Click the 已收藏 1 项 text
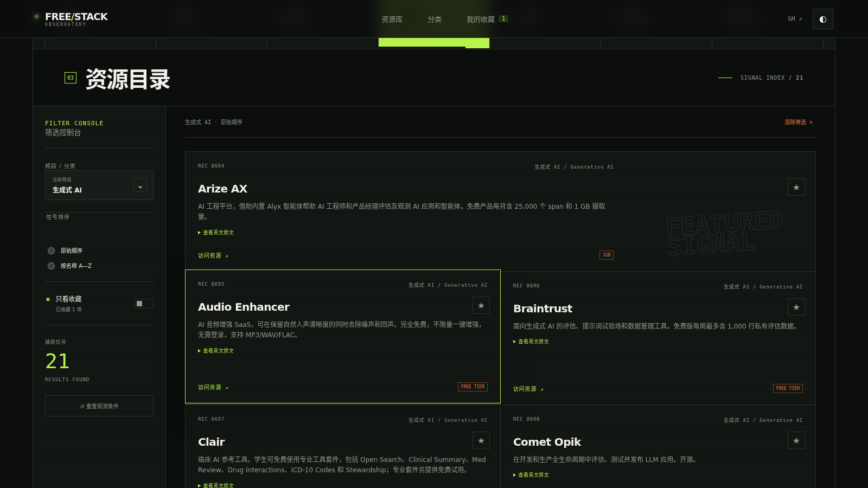The height and width of the screenshot is (488, 868). point(68,310)
